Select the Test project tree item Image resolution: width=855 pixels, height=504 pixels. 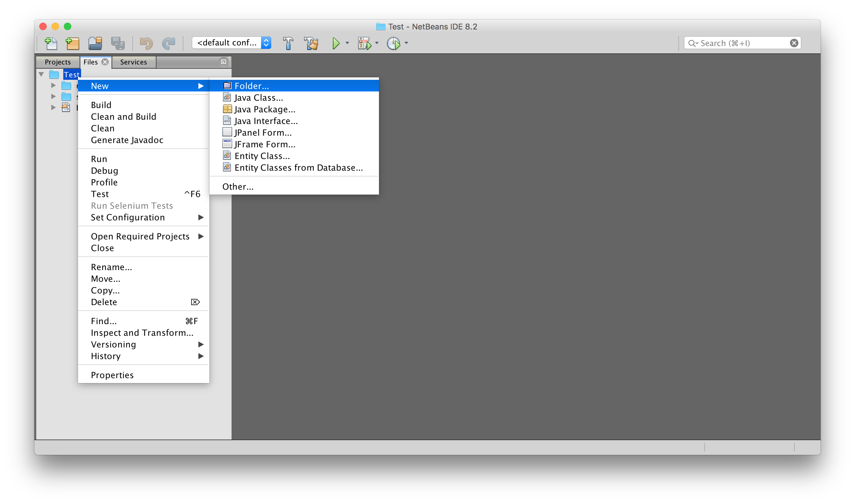(72, 74)
